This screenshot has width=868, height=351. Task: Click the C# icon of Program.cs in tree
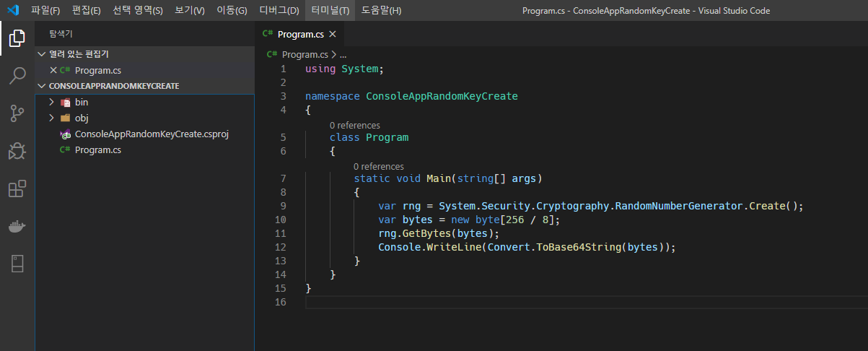(66, 150)
